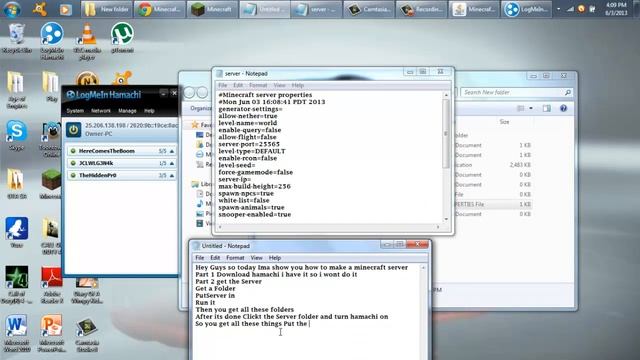Click the taskbar clock
Image resolution: width=640 pixels, height=360 pixels.
click(x=616, y=9)
